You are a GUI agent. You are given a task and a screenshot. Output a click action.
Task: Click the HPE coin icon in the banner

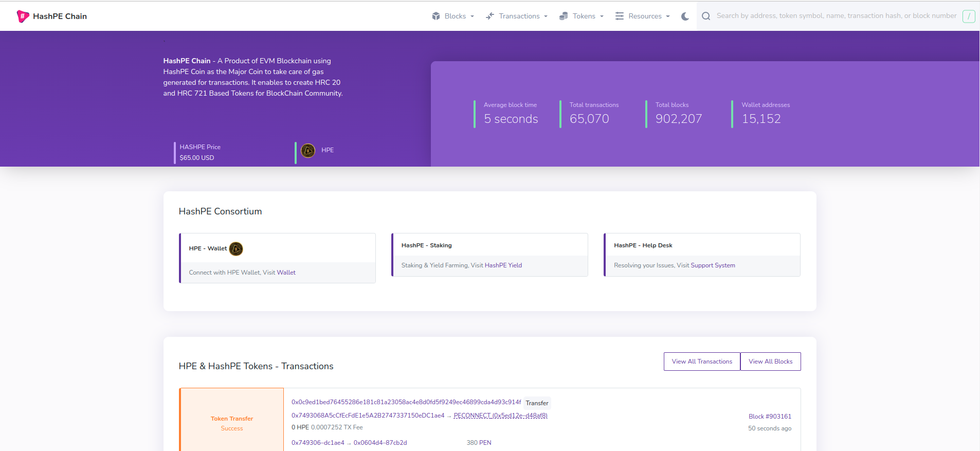pyautogui.click(x=308, y=151)
